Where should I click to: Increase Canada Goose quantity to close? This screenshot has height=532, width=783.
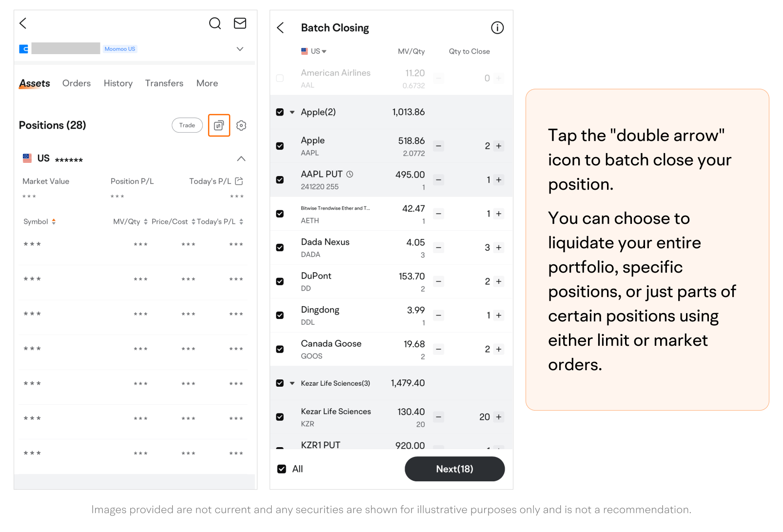tap(499, 349)
